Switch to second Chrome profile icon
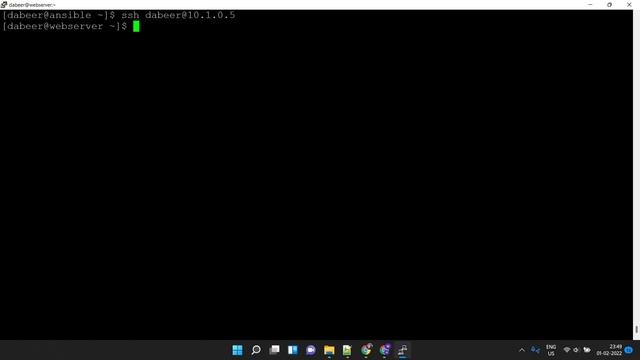Image resolution: width=640 pixels, height=360 pixels. pyautogui.click(x=384, y=350)
